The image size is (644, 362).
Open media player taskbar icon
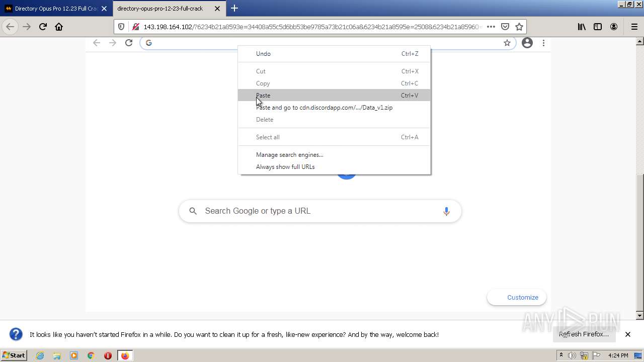74,355
